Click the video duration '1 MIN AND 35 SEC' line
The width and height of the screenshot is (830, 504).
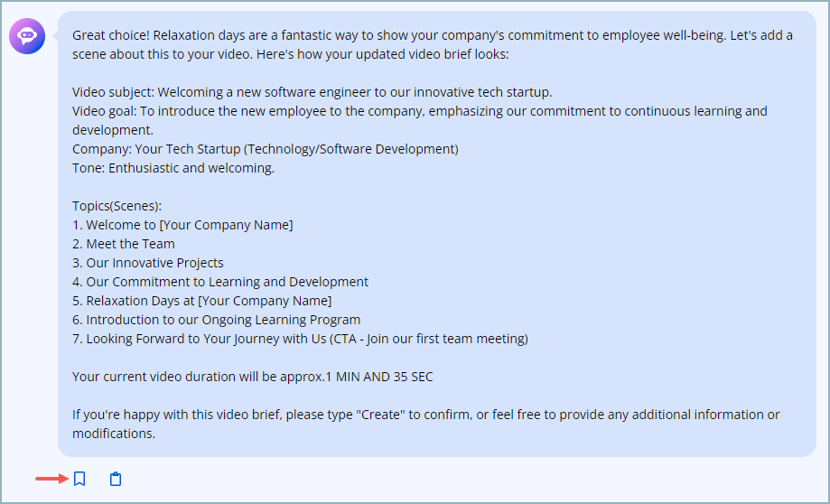pyautogui.click(x=253, y=377)
